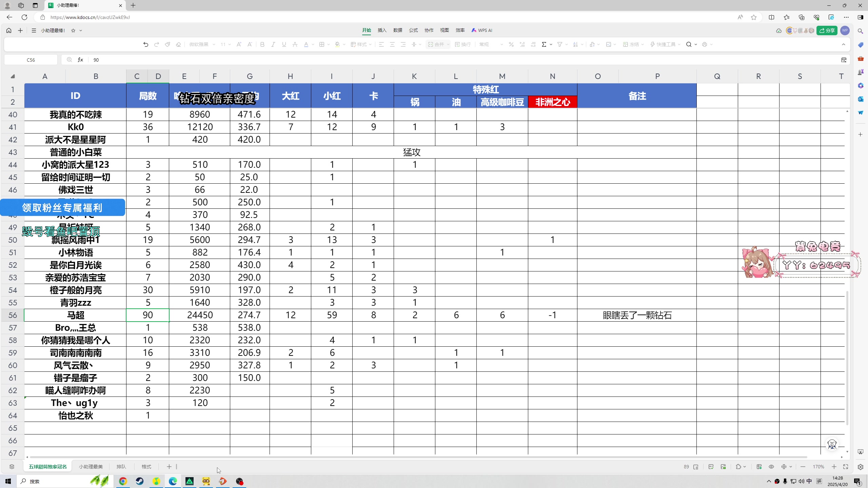Open Steam from the taskbar

coord(140,481)
